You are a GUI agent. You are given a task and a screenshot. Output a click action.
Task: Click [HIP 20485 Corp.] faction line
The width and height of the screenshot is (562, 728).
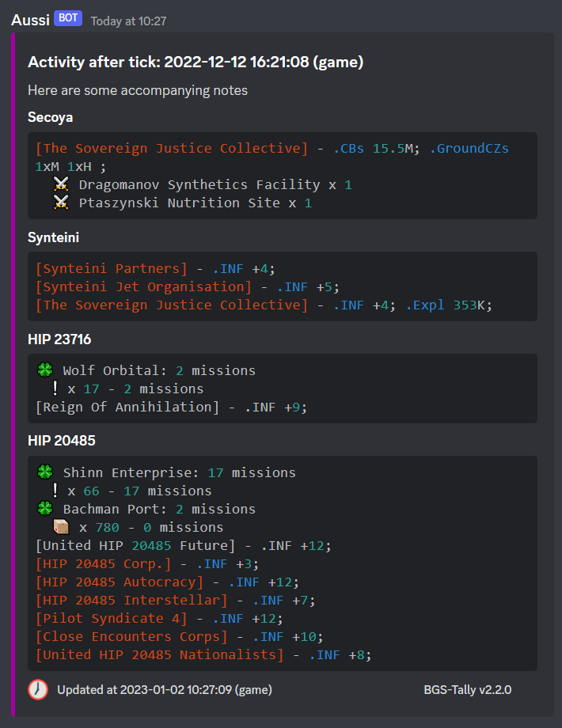pyautogui.click(x=147, y=563)
